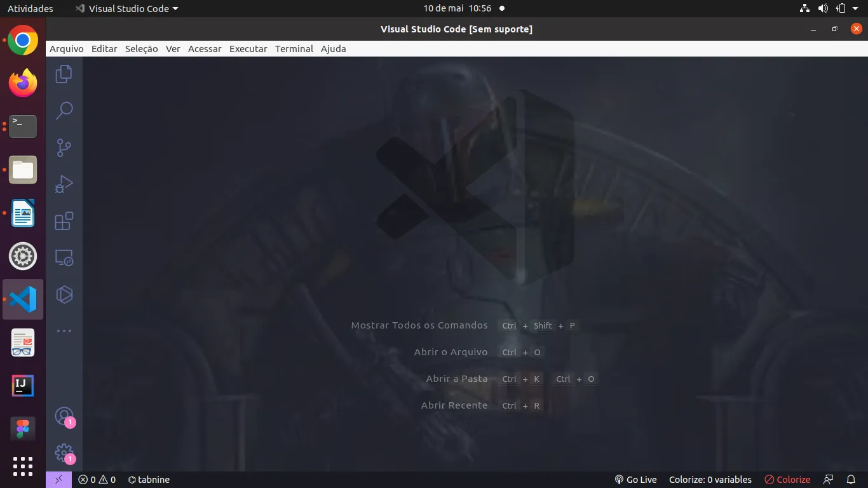Open the clock calendar 10 de mai
This screenshot has height=488, width=868.
pos(458,9)
